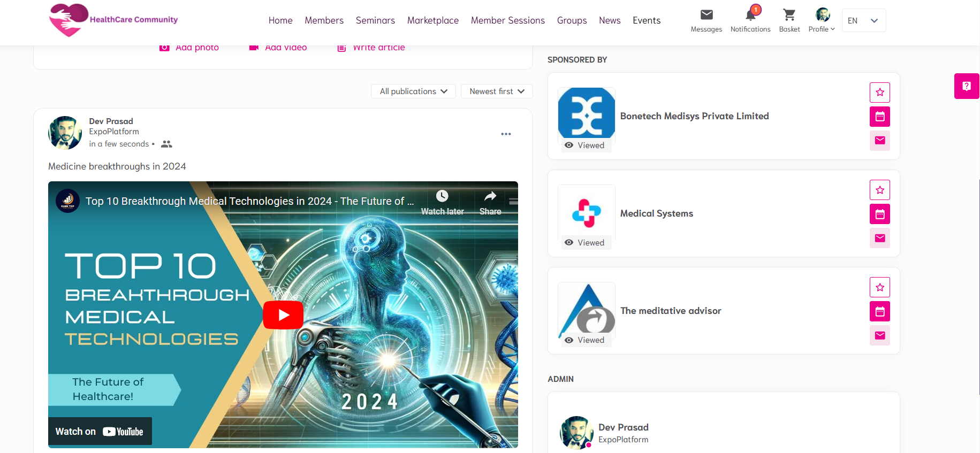Toggle favorite star for The meditative advisor
This screenshot has width=980, height=453.
(x=879, y=287)
